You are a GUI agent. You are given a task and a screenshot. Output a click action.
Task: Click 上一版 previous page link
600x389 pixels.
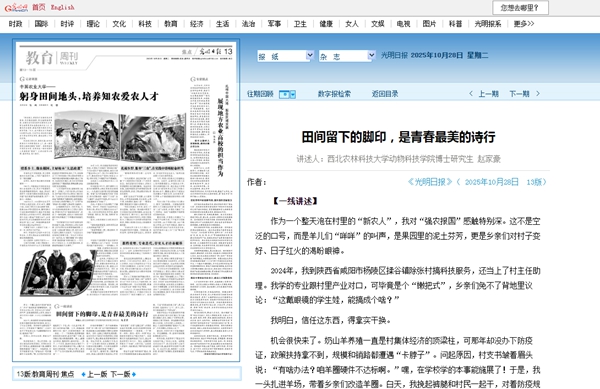click(x=97, y=374)
